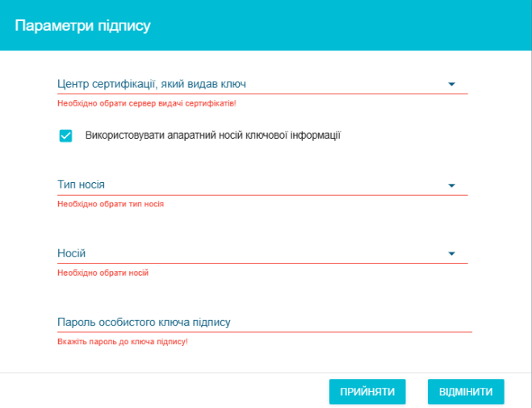This screenshot has height=408, width=532.
Task: Click the Використовувати апаратний носій ключової інформації label
Action: coord(212,135)
